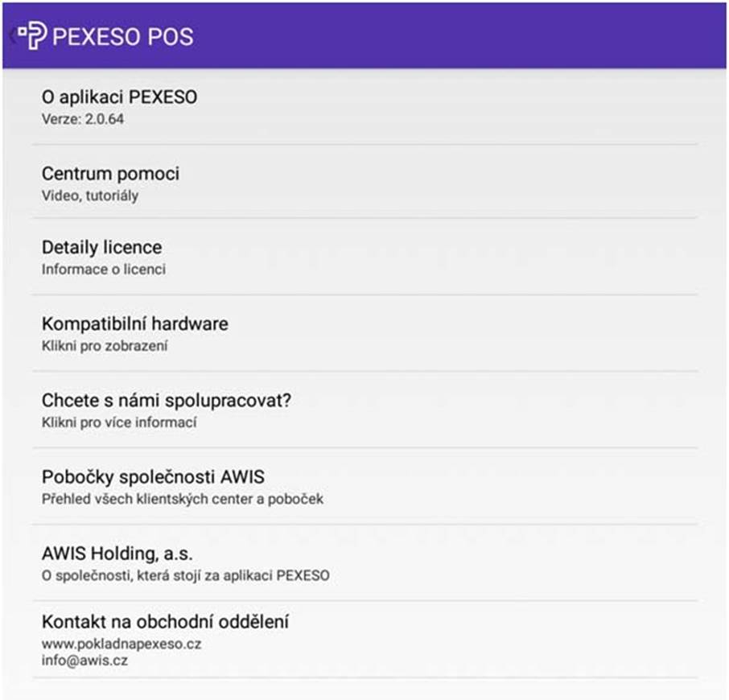Click Klikni pro více informací text
This screenshot has width=729, height=700.
pyautogui.click(x=119, y=422)
